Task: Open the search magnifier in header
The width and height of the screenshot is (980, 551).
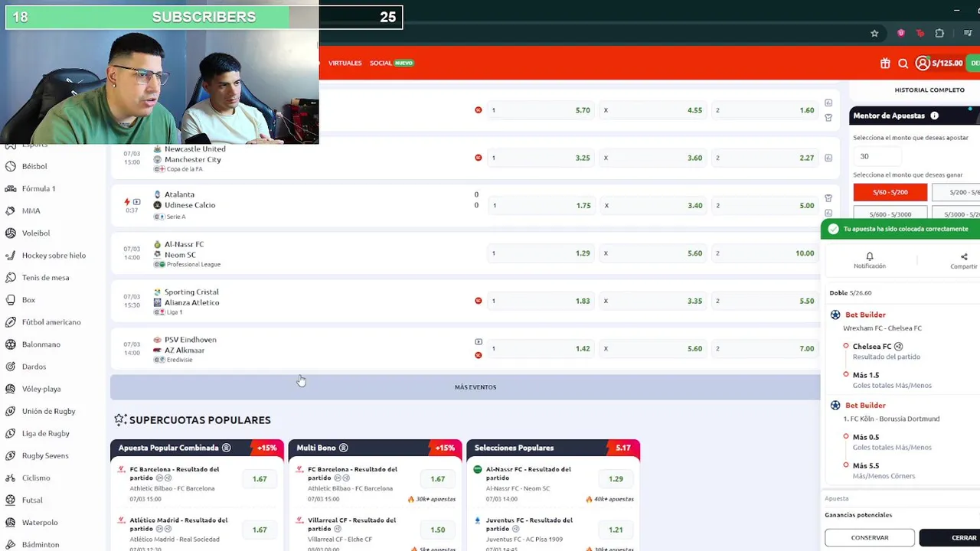Action: coord(903,64)
